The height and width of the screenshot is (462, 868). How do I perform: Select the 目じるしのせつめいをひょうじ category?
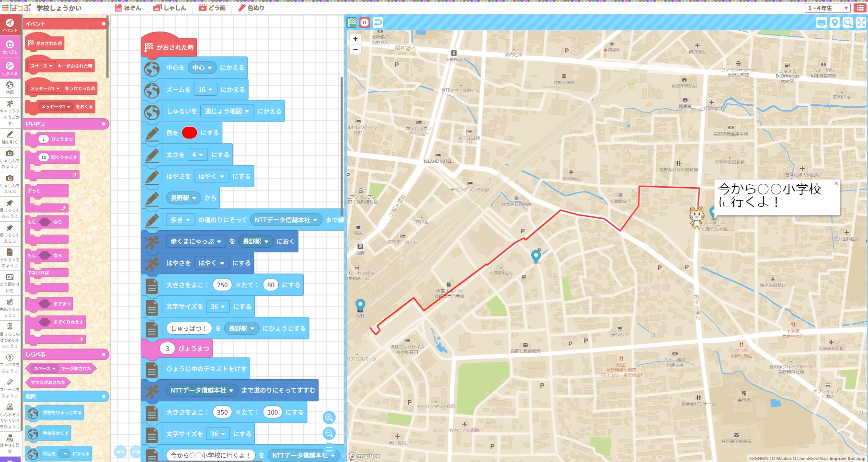pos(10,336)
